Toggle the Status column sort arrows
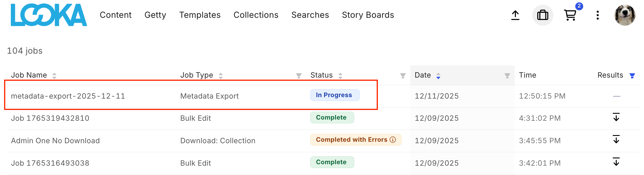Screen dimensions: 644x175 pos(340,76)
